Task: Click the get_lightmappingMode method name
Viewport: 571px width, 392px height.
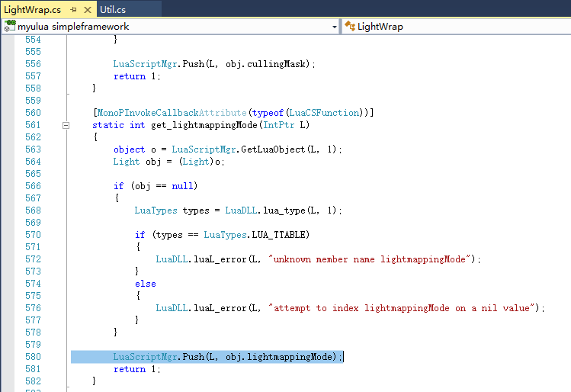Action: point(204,125)
